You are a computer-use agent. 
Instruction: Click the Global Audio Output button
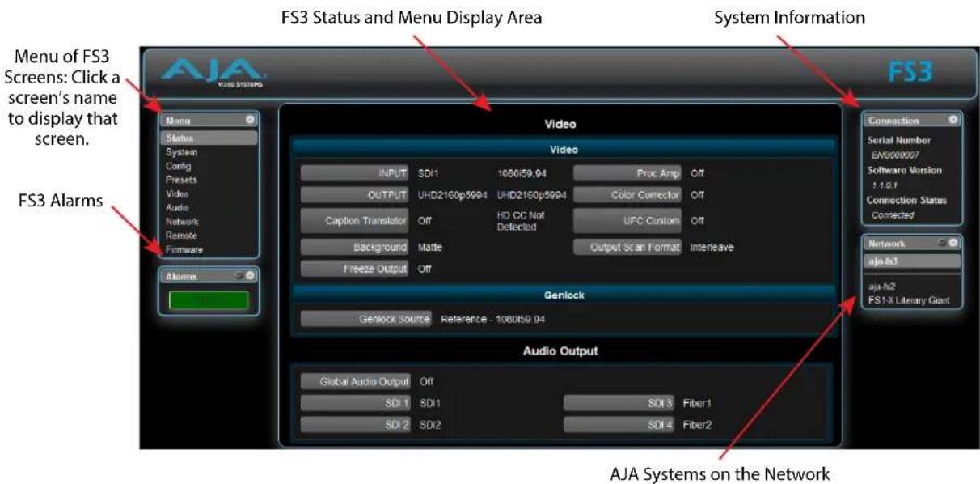pos(356,380)
